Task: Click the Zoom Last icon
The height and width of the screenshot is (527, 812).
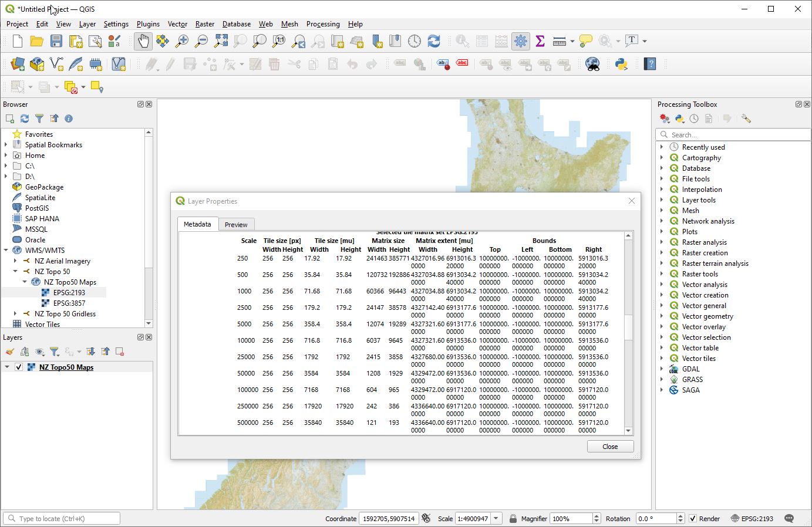Action: (x=298, y=41)
